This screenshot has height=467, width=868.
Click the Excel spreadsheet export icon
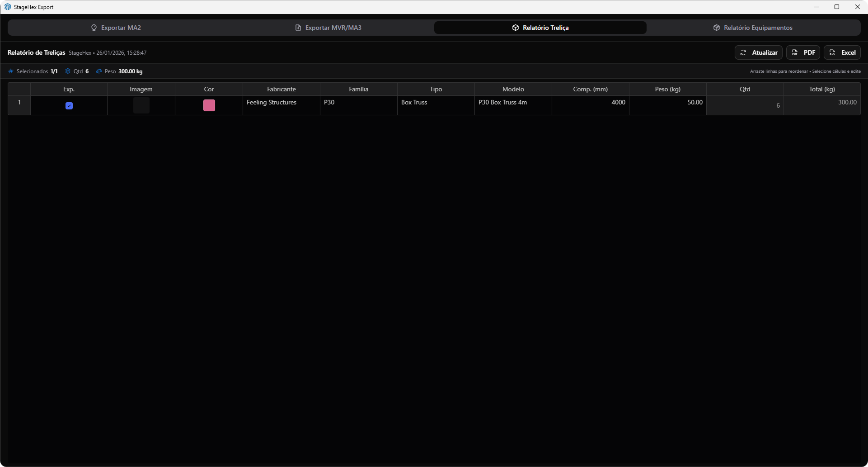832,52
